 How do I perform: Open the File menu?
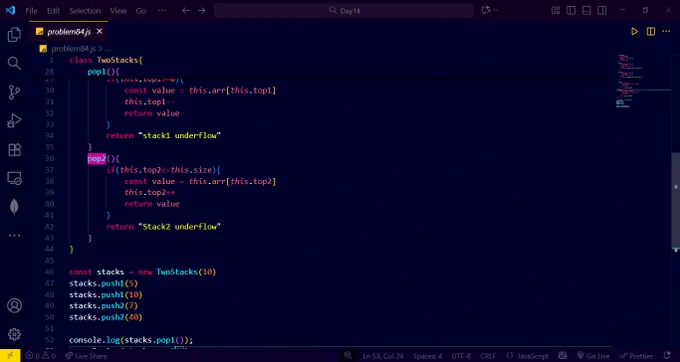31,11
